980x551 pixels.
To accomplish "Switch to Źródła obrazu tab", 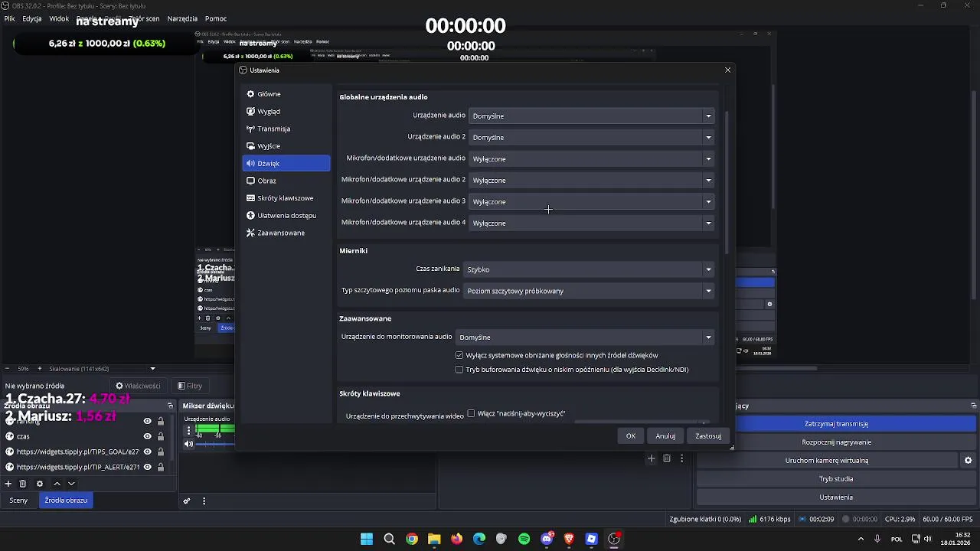I will (x=66, y=500).
